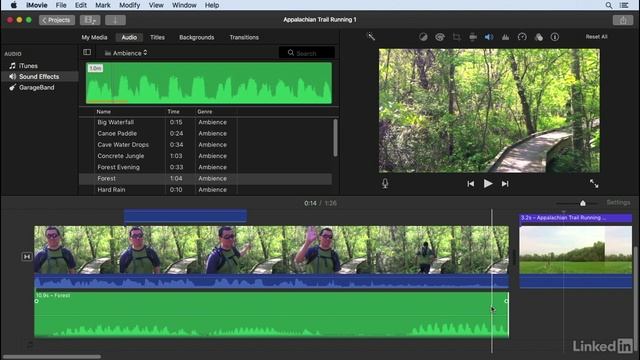The width and height of the screenshot is (640, 360).
Task: Open the stabilization camera tool
Action: 473,37
